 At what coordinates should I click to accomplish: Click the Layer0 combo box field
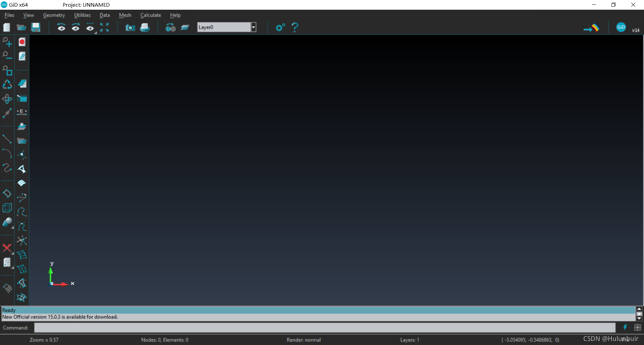[x=224, y=27]
